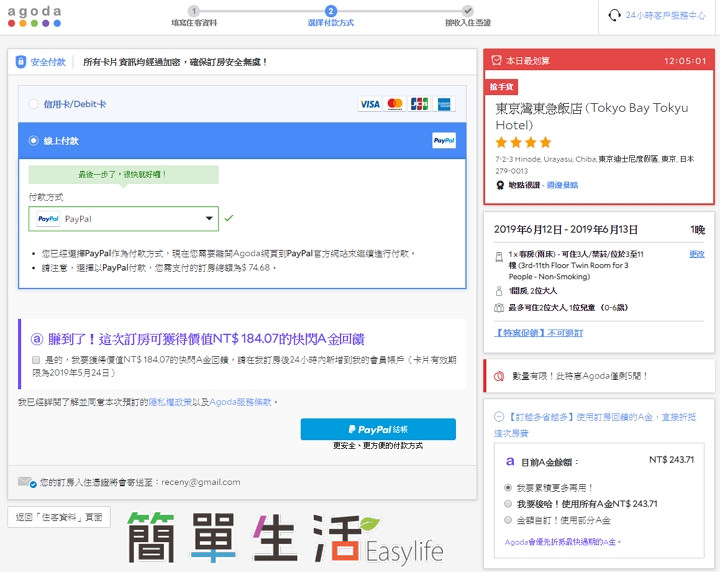
Task: Open 【特惠促銷】不可退訂 policy link
Action: click(x=538, y=333)
